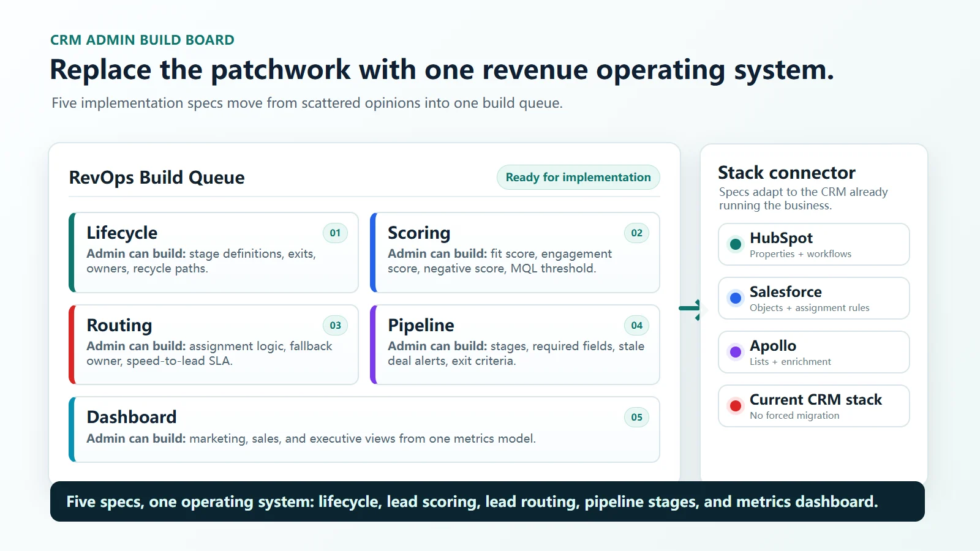Screen dimensions: 980x551
Task: Click the blue Salesforce dot icon
Action: 736,298
